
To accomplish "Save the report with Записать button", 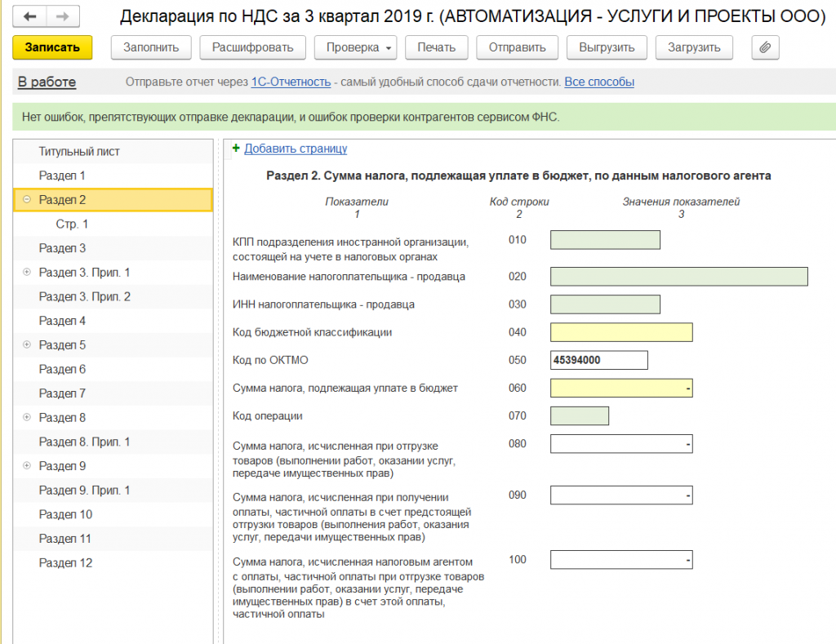I will (x=52, y=47).
